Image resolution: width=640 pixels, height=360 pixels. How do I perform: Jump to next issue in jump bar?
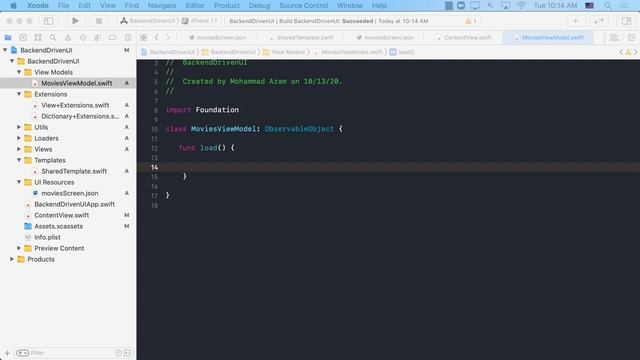click(636, 52)
